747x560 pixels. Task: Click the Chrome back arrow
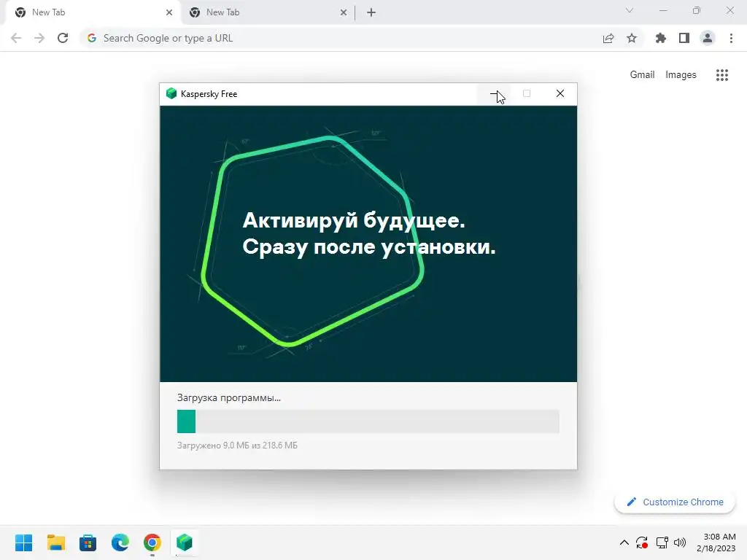pos(16,38)
